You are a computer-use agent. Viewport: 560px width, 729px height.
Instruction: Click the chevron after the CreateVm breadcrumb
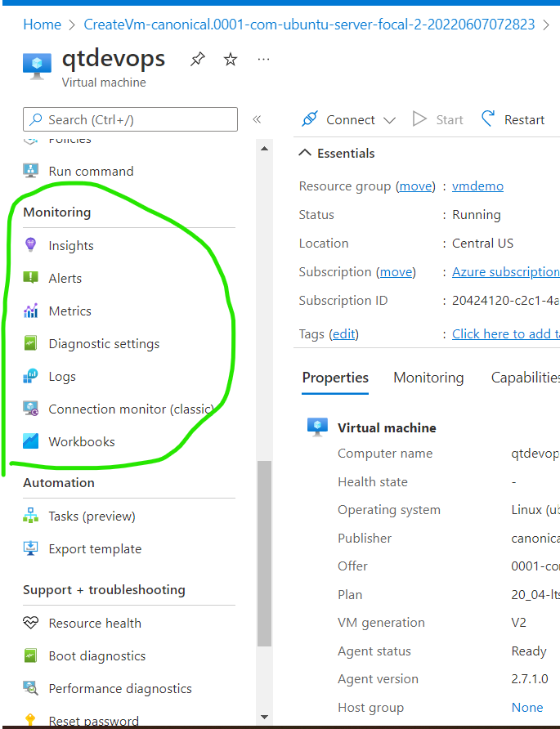[x=546, y=25]
